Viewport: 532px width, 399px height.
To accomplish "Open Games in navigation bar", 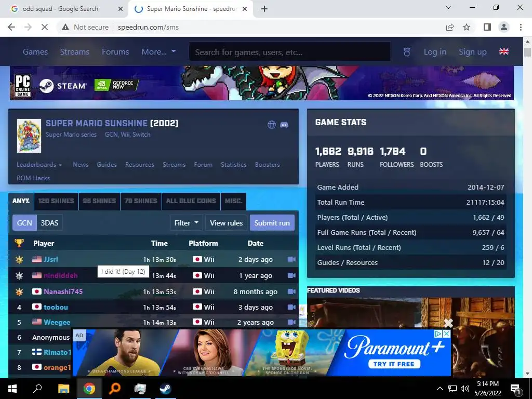I will (35, 52).
